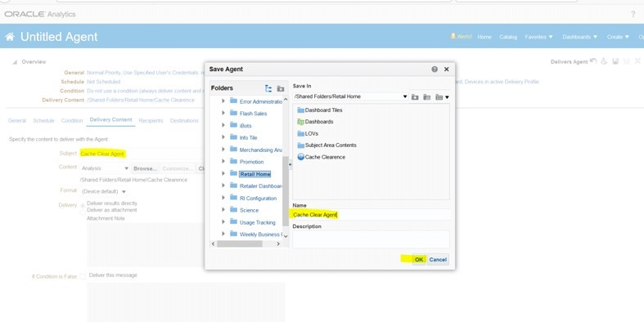Open the view type icon menu beside Save In
The image size is (644, 322).
coord(442,96)
